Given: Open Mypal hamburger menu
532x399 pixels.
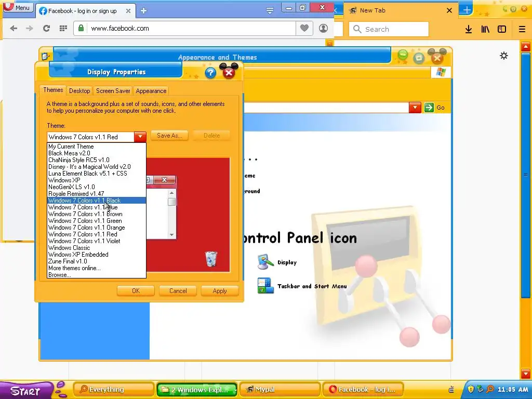Looking at the screenshot, I should 522,29.
